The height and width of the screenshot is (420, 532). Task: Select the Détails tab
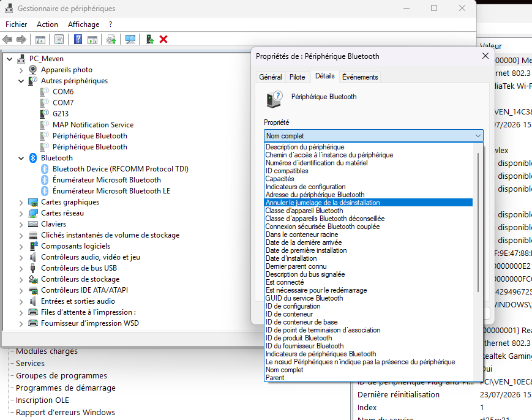coord(325,76)
